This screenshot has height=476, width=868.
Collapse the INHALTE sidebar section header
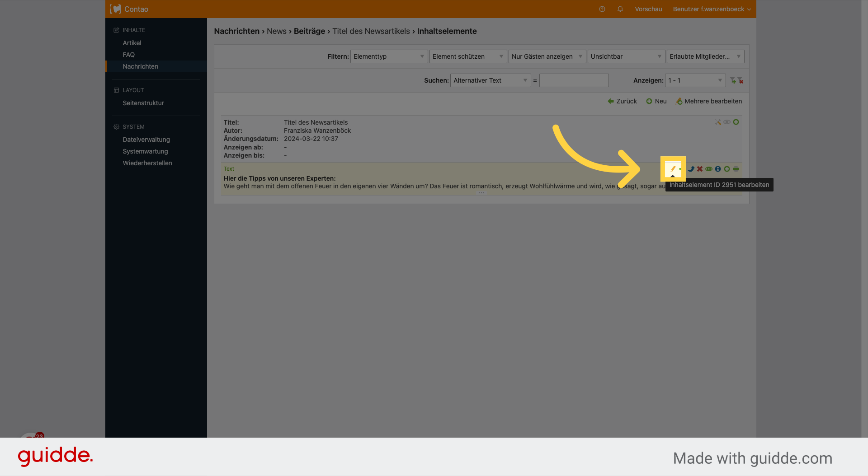[x=134, y=30]
